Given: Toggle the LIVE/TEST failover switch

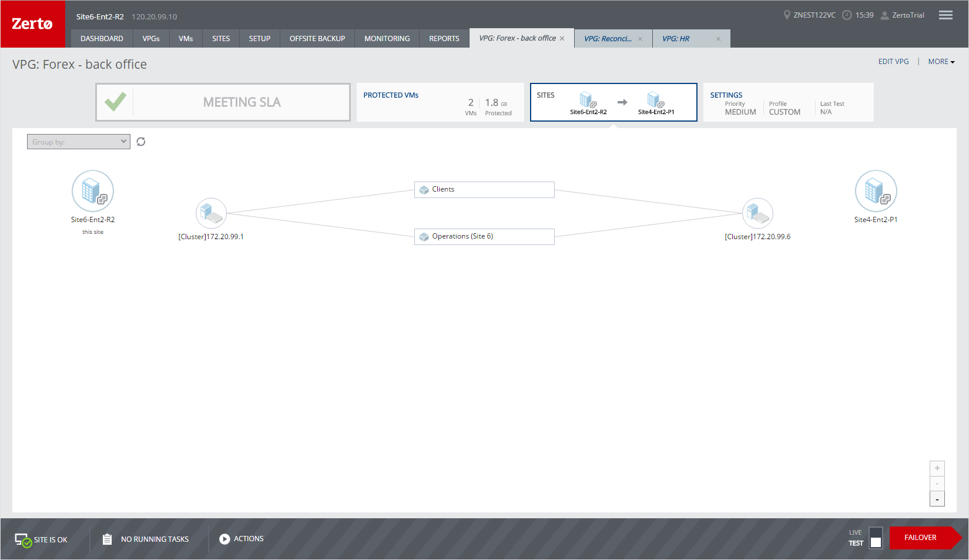Looking at the screenshot, I should pyautogui.click(x=876, y=538).
